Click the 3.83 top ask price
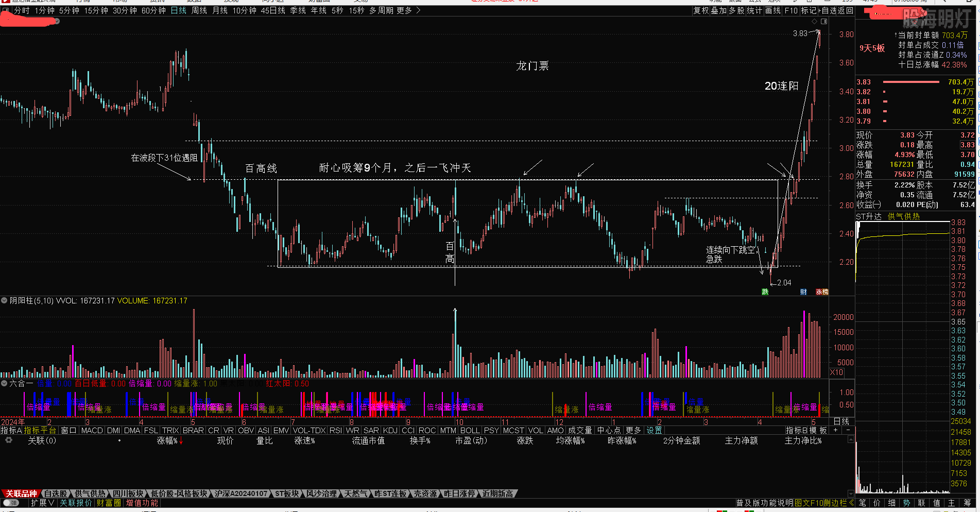This screenshot has height=512, width=980. 864,82
